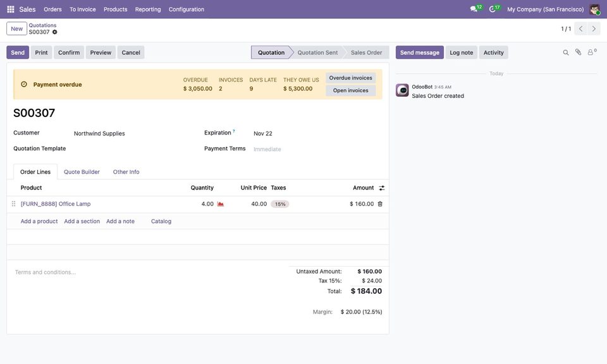Open the Products menu
The height and width of the screenshot is (364, 607).
[x=115, y=9]
